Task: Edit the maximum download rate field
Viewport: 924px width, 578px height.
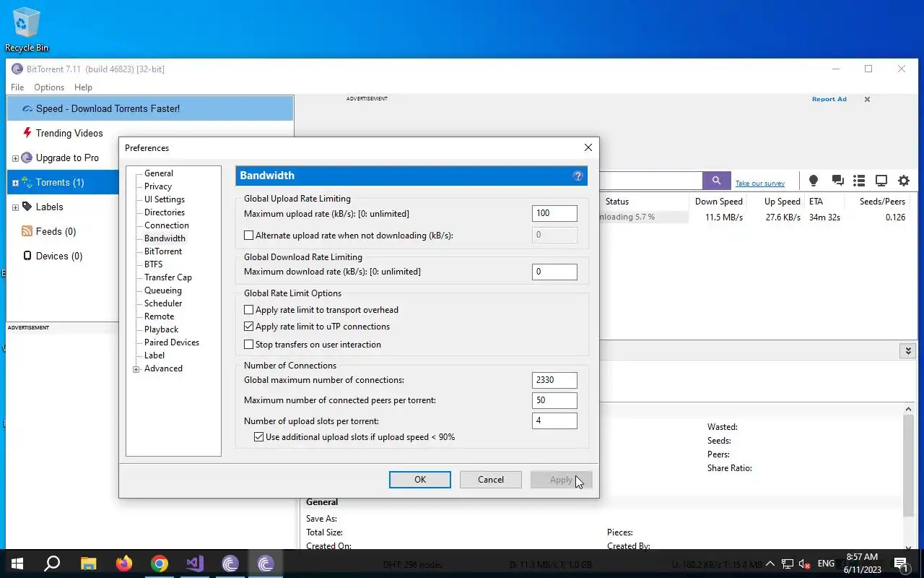Action: (x=554, y=272)
